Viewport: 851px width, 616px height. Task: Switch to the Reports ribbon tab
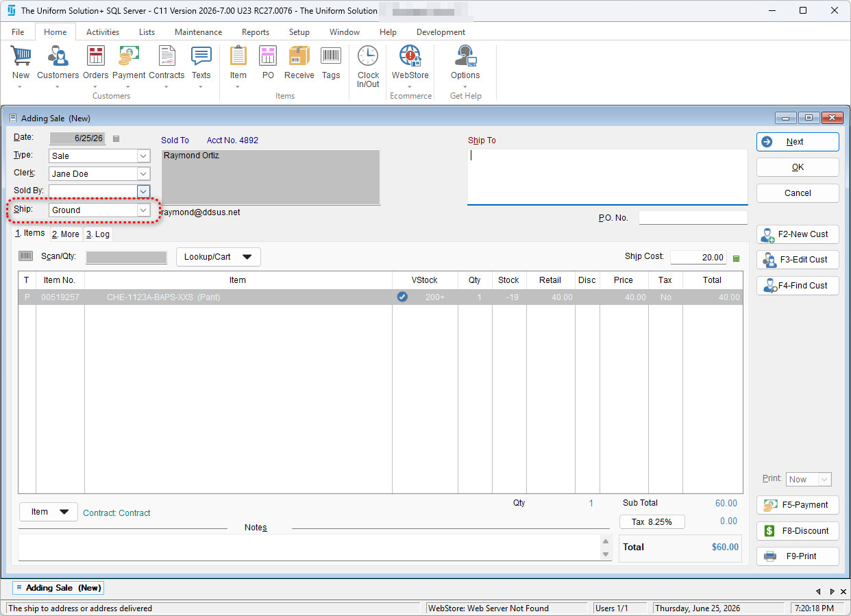pyautogui.click(x=256, y=32)
